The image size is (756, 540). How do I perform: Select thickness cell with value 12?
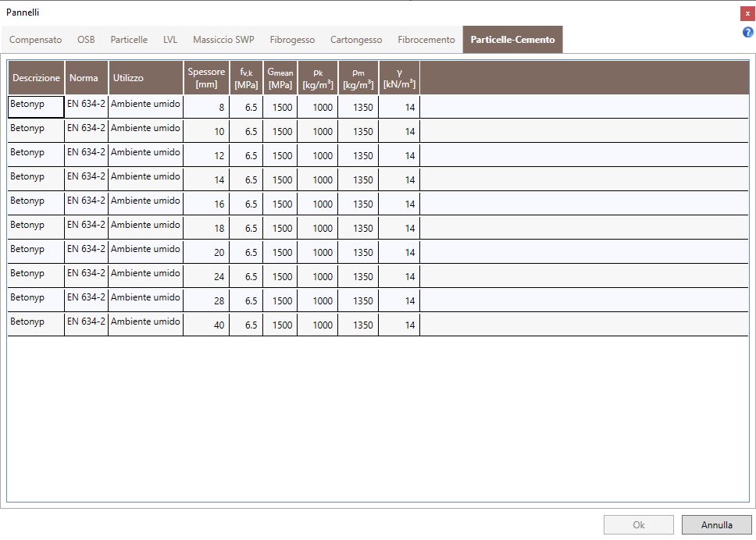[x=206, y=155]
